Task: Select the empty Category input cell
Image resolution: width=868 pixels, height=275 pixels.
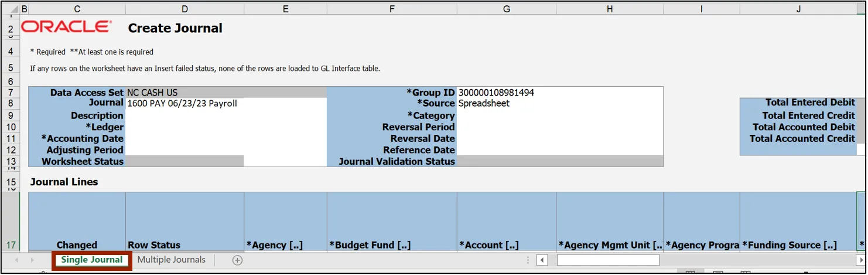Action: (559, 116)
